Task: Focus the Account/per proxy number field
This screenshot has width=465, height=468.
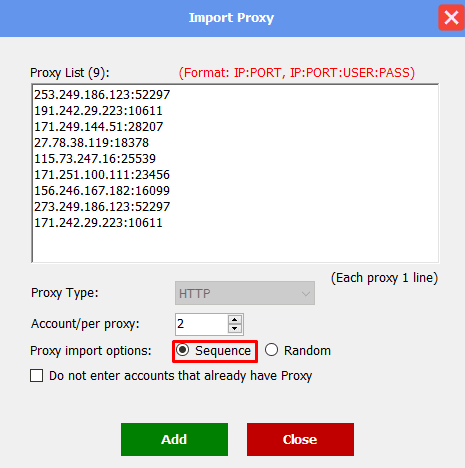Action: 202,324
